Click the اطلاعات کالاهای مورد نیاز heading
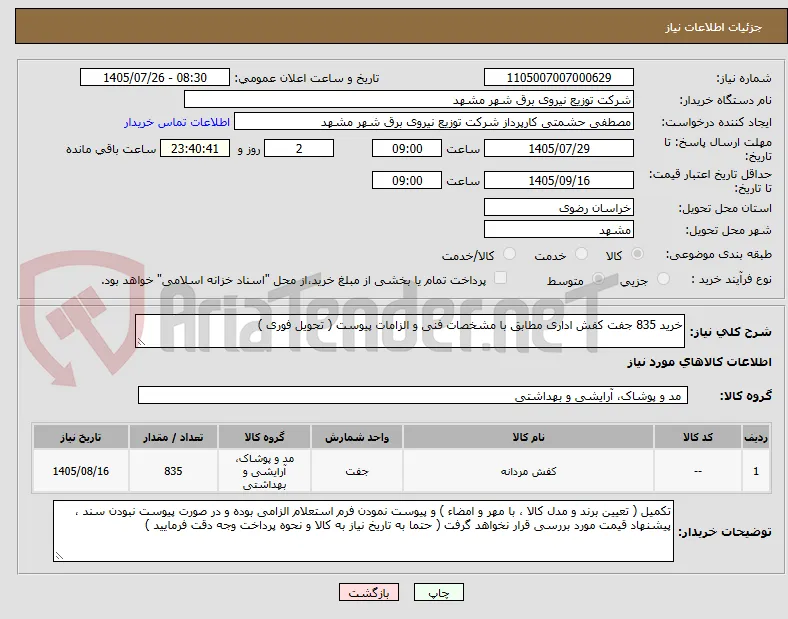 pos(699,362)
